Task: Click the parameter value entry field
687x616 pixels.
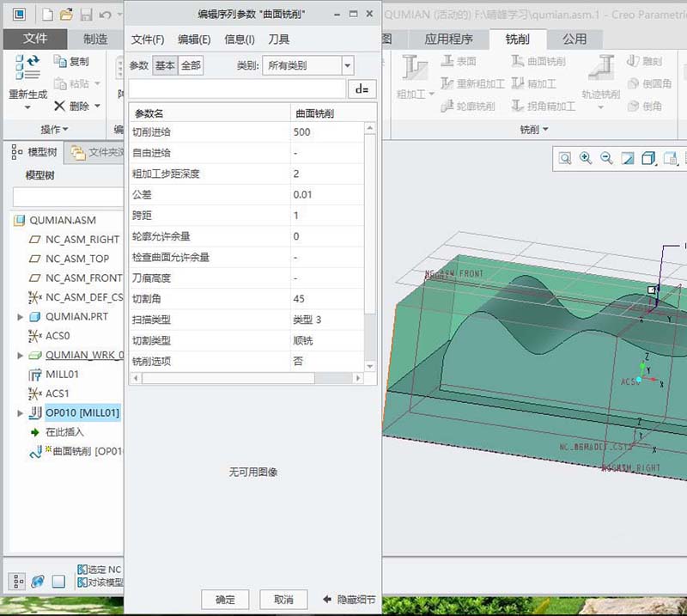Action: [x=237, y=89]
